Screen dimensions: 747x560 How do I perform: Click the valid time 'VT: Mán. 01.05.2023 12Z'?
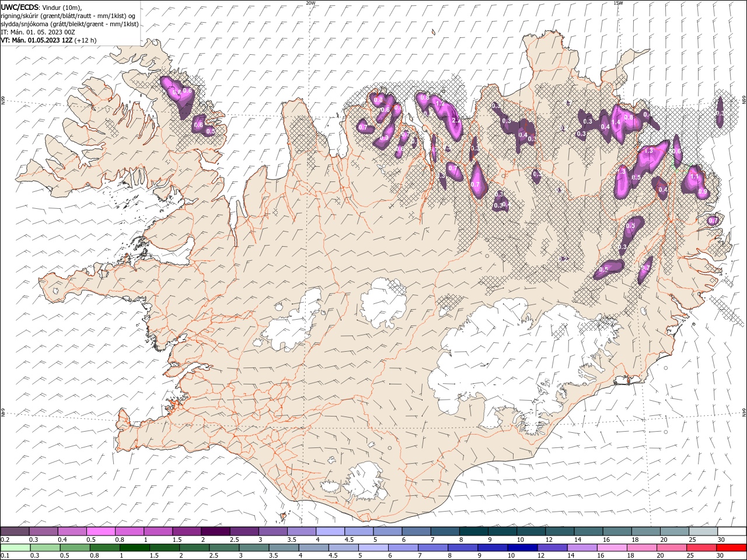(x=36, y=40)
